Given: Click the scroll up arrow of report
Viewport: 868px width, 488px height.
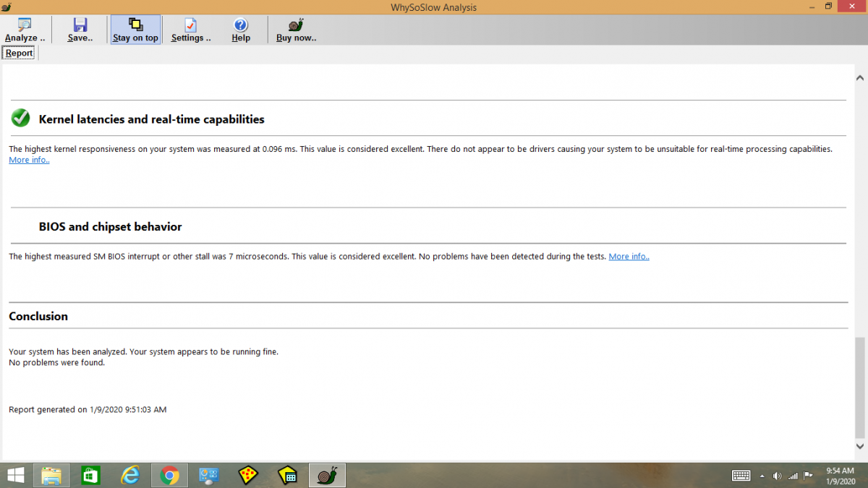Looking at the screenshot, I should (860, 77).
